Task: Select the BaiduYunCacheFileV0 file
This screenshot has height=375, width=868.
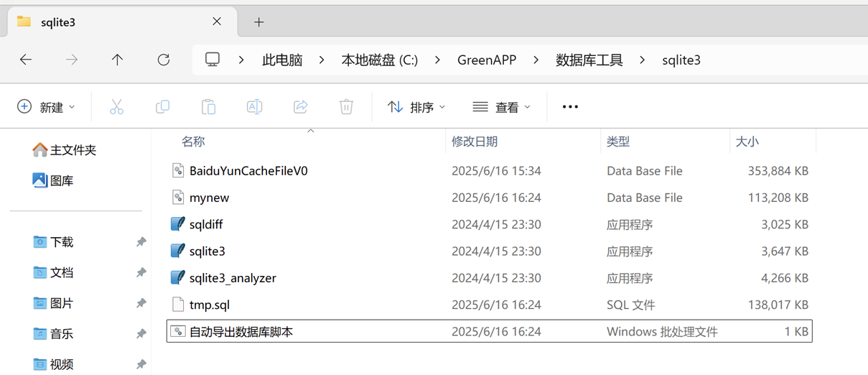Action: [x=489, y=171]
